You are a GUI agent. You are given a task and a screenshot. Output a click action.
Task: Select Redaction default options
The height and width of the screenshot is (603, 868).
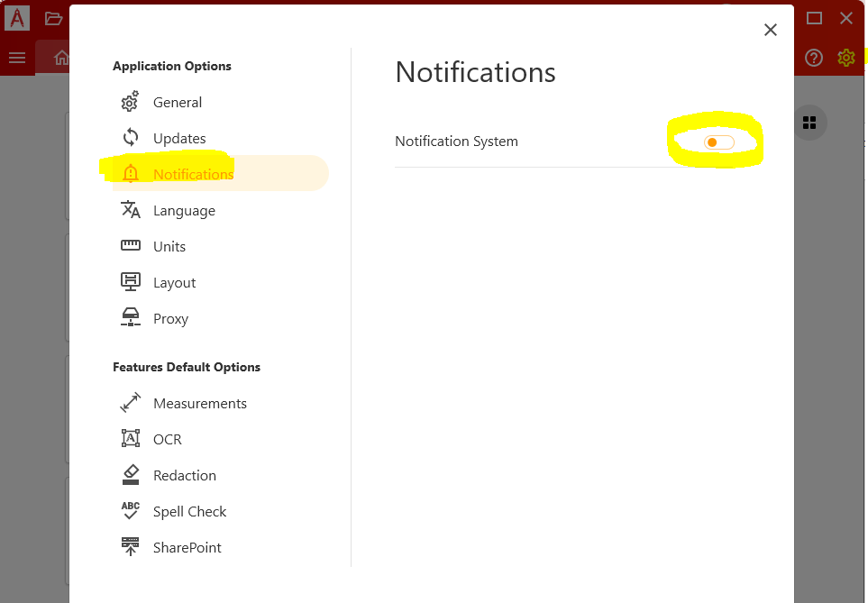(x=184, y=476)
